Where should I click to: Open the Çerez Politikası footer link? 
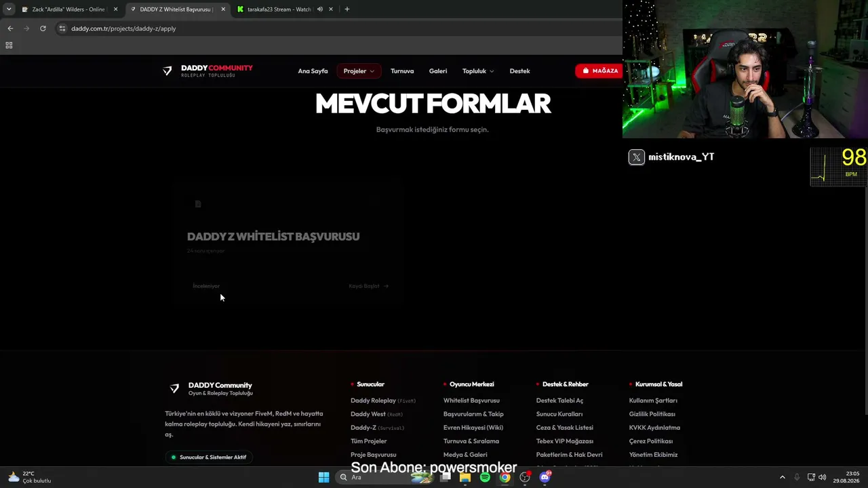pos(651,441)
